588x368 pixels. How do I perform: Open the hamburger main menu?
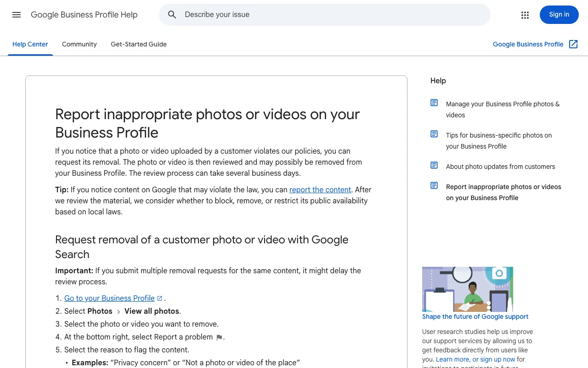(17, 15)
